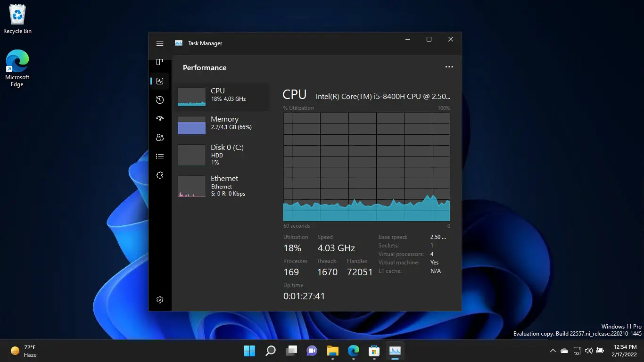Select the Disk 0 (C:) performance item
Image resolution: width=644 pixels, height=362 pixels.
pyautogui.click(x=222, y=155)
